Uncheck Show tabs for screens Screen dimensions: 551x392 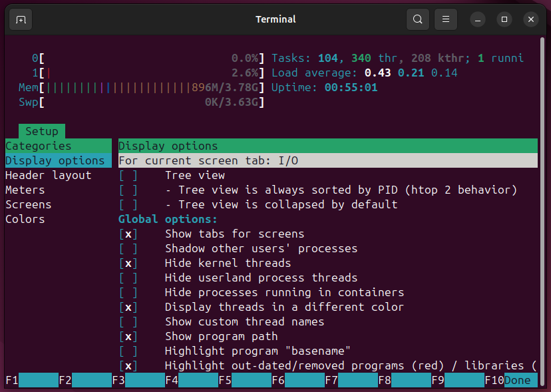128,234
